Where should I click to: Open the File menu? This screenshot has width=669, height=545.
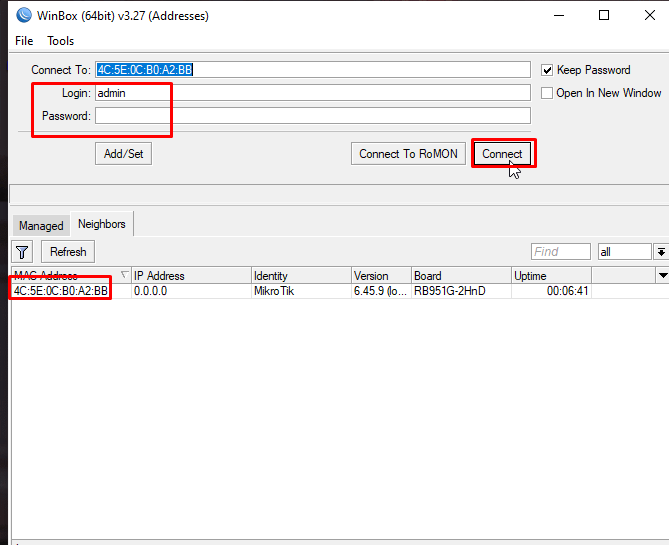coord(24,41)
